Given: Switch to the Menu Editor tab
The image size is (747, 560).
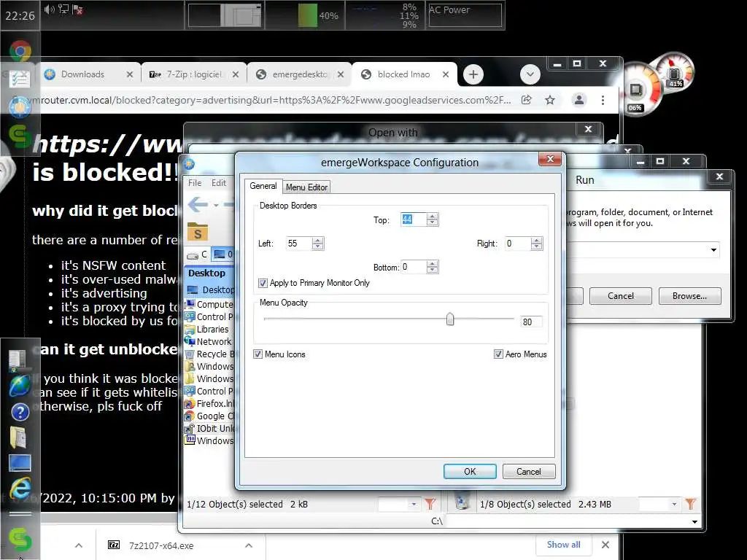Looking at the screenshot, I should click(306, 187).
